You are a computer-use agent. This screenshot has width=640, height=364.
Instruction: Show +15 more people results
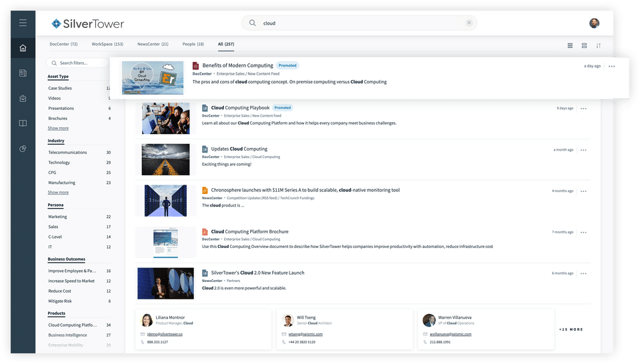[x=571, y=329]
